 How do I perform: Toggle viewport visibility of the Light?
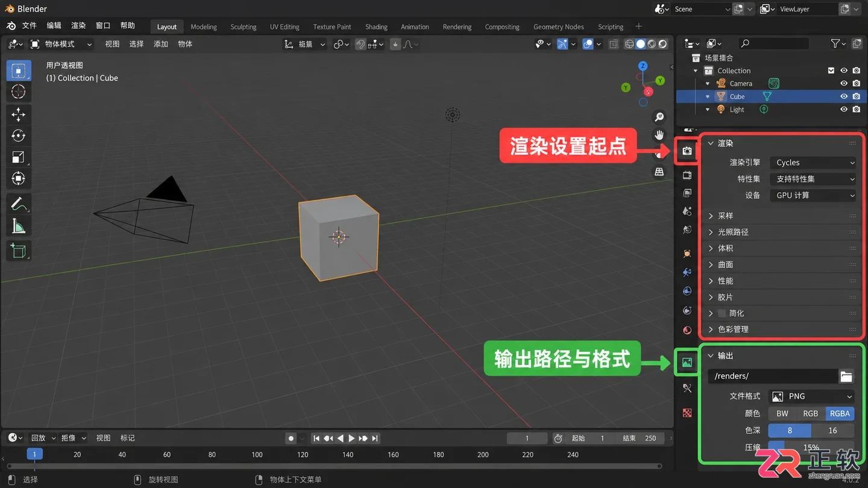point(844,110)
